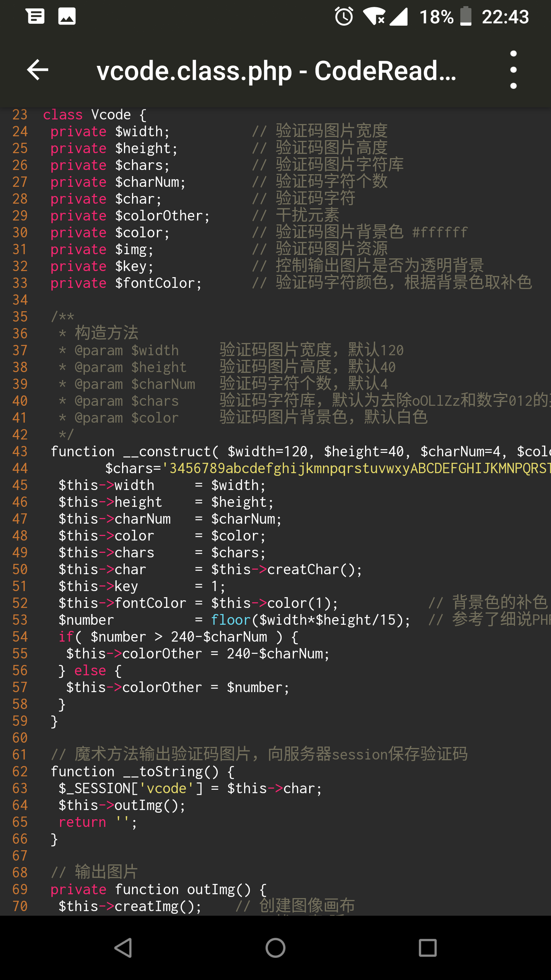Viewport: 551px width, 980px height.
Task: Tap the floor function call on line 53
Action: point(230,620)
